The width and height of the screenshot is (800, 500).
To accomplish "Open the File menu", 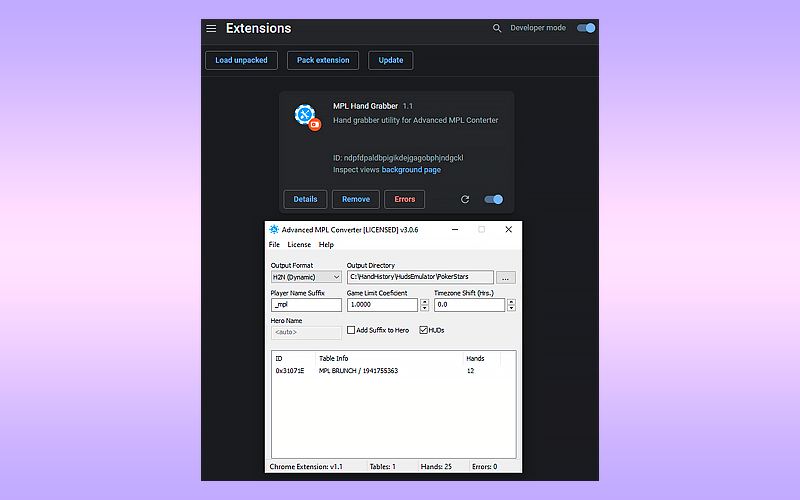I will pos(274,245).
